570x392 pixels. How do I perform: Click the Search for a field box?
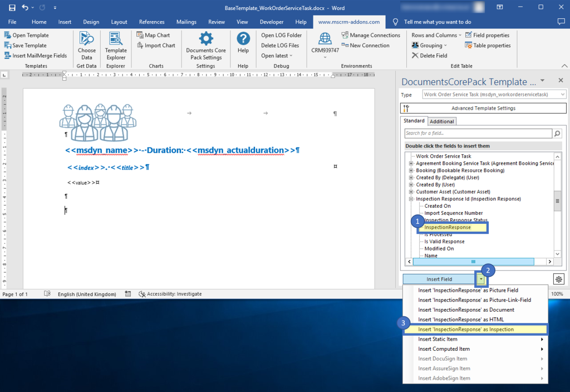pyautogui.click(x=478, y=134)
